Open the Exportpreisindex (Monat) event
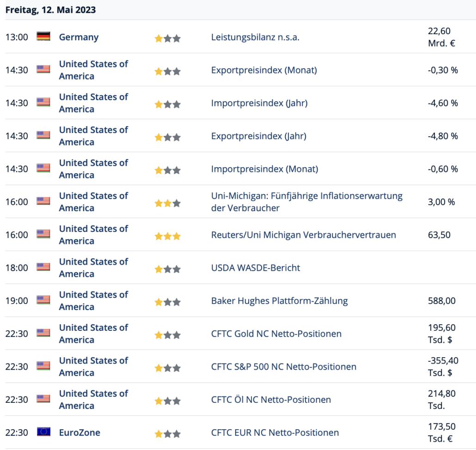Viewport: 476px width, 450px height. coord(264,70)
